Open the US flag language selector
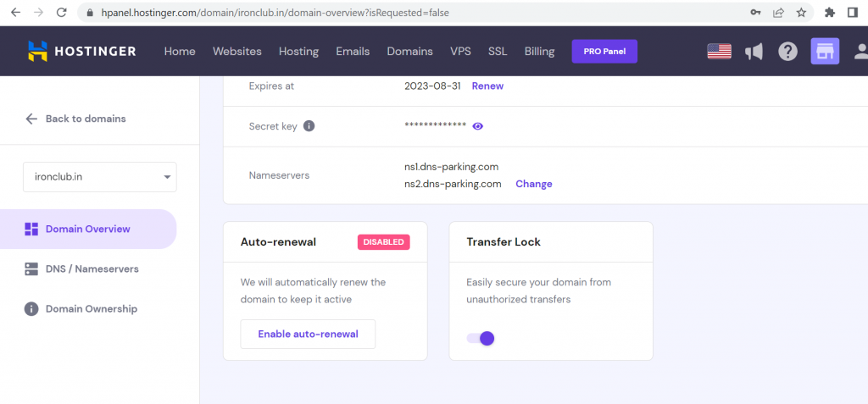The image size is (868, 404). 719,52
